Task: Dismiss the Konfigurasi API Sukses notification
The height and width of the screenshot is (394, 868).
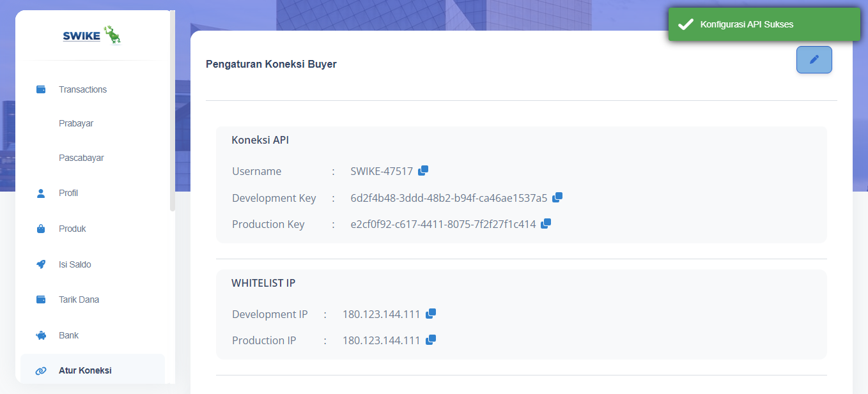Action: 764,24
